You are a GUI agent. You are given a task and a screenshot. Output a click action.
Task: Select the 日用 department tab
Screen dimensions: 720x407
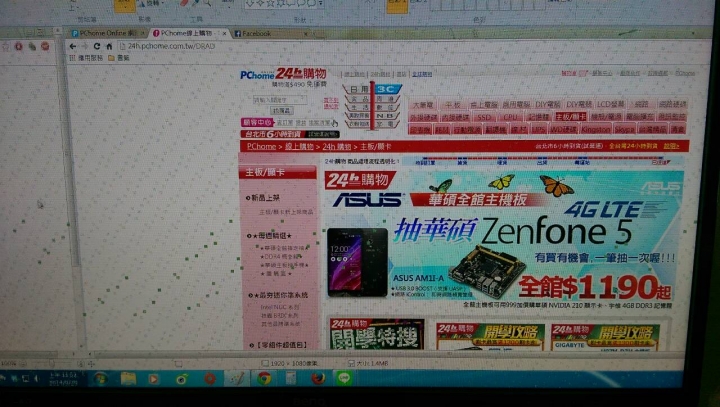pos(359,89)
